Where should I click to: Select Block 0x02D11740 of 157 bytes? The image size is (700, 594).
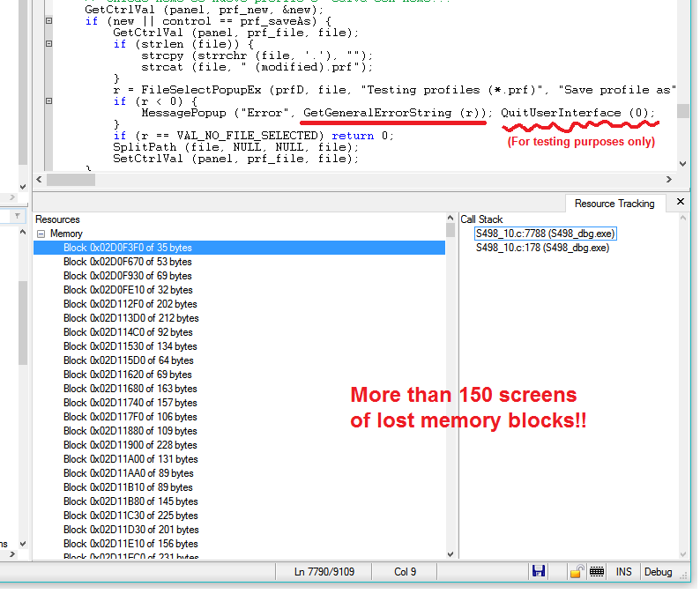pos(130,405)
